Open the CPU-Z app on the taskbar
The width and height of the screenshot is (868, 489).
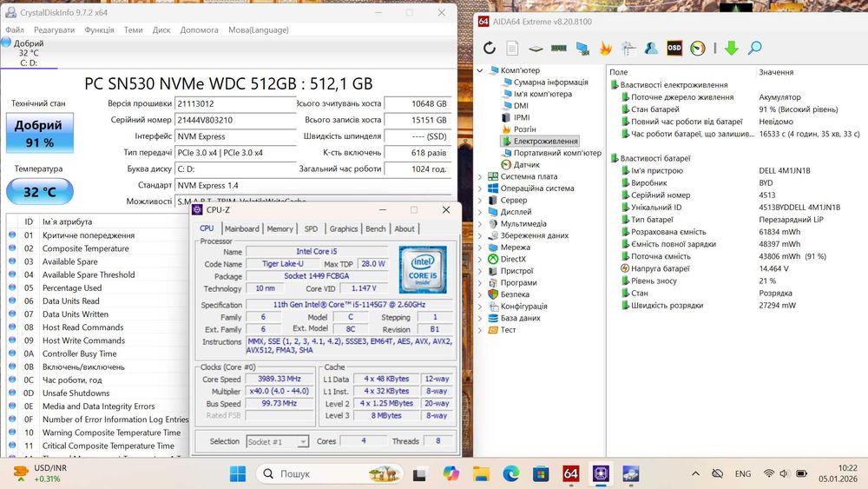[601, 473]
